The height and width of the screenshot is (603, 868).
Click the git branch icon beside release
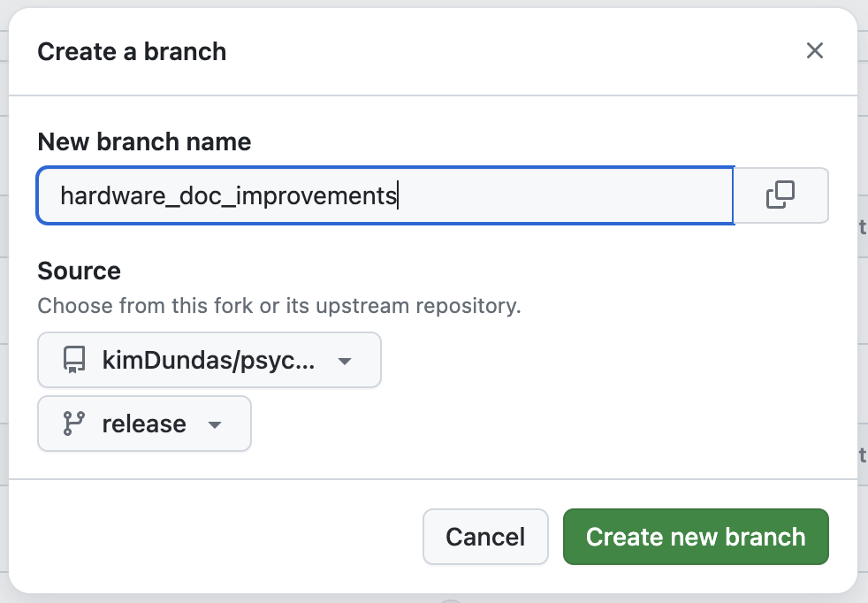[x=74, y=424]
